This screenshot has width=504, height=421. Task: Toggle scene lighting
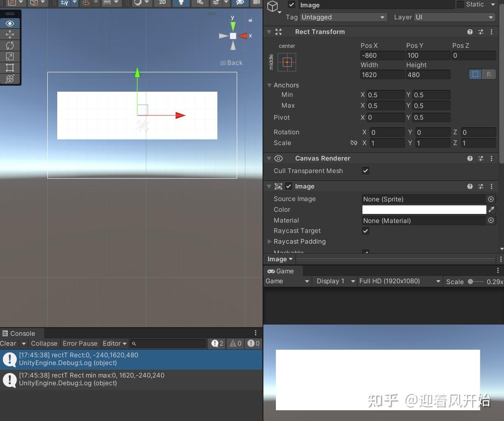pos(181,3)
